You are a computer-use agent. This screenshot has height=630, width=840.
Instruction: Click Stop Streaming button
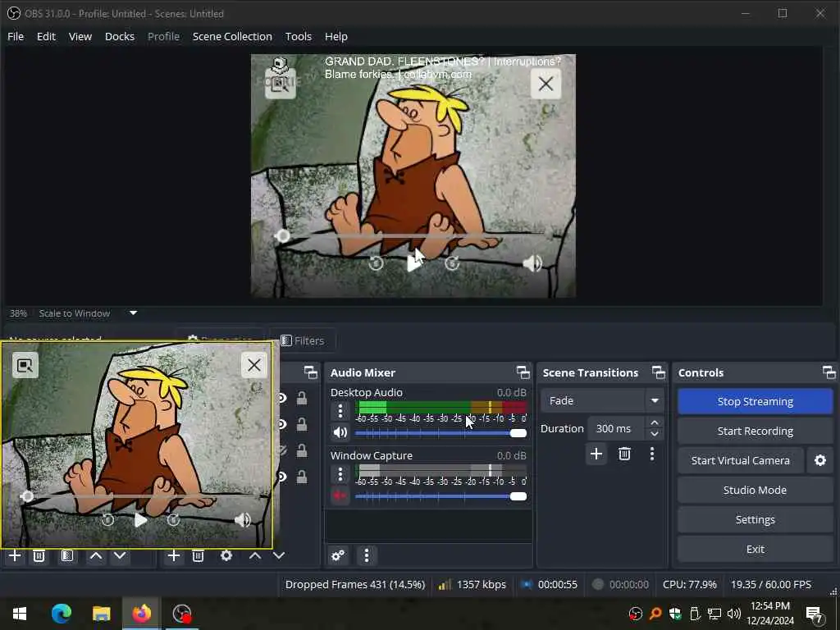click(756, 401)
